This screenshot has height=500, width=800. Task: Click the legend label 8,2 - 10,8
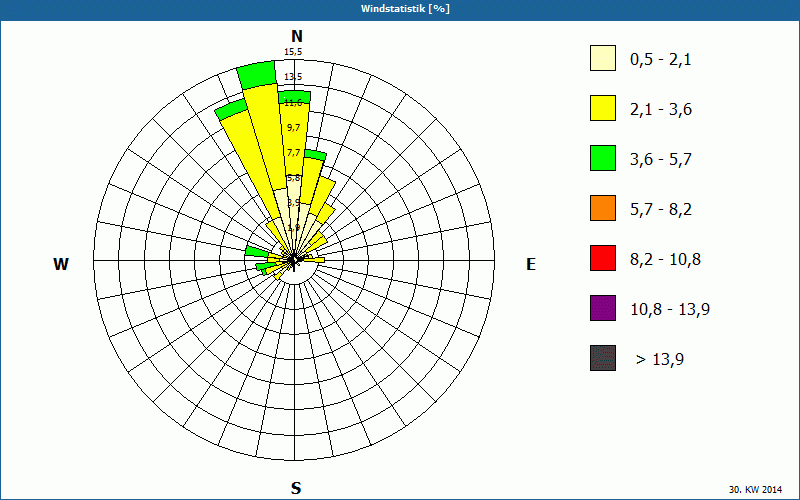click(665, 260)
